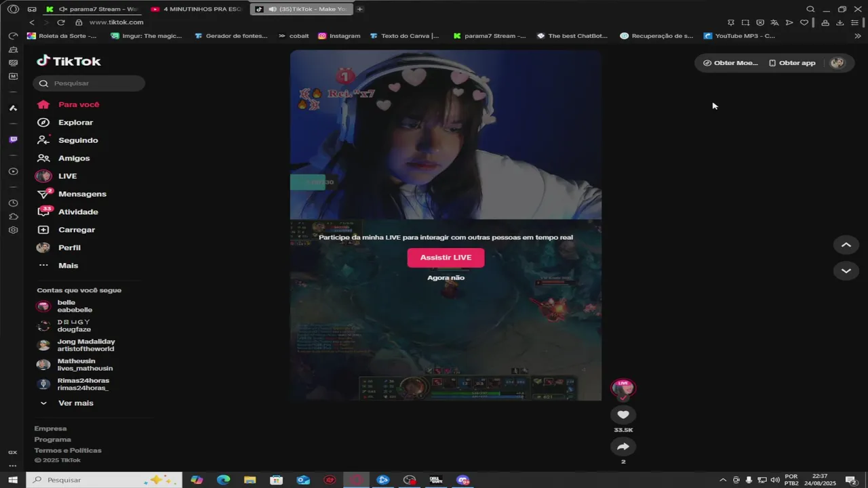Open the profile avatar menu at top right
The height and width of the screenshot is (488, 868).
(x=837, y=63)
